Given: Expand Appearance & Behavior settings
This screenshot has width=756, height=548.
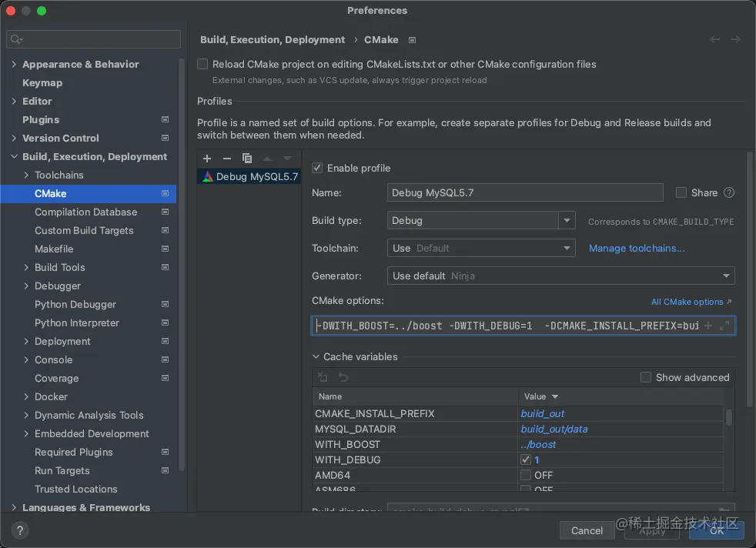Looking at the screenshot, I should pyautogui.click(x=14, y=64).
